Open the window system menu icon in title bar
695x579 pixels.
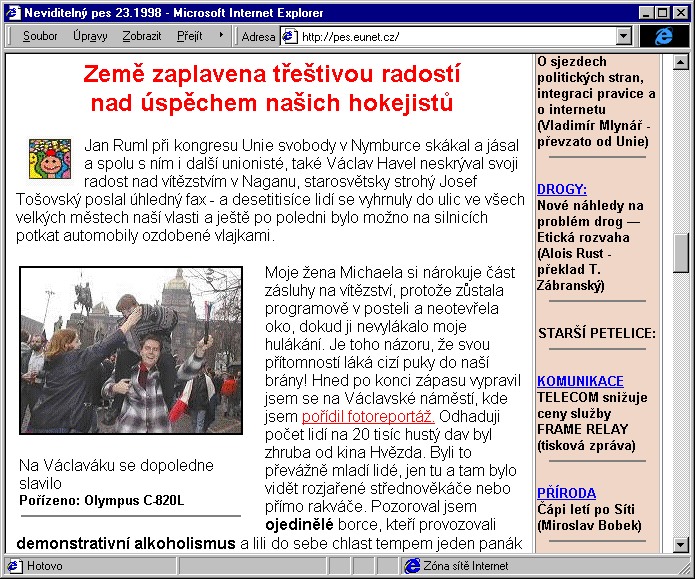click(x=12, y=12)
